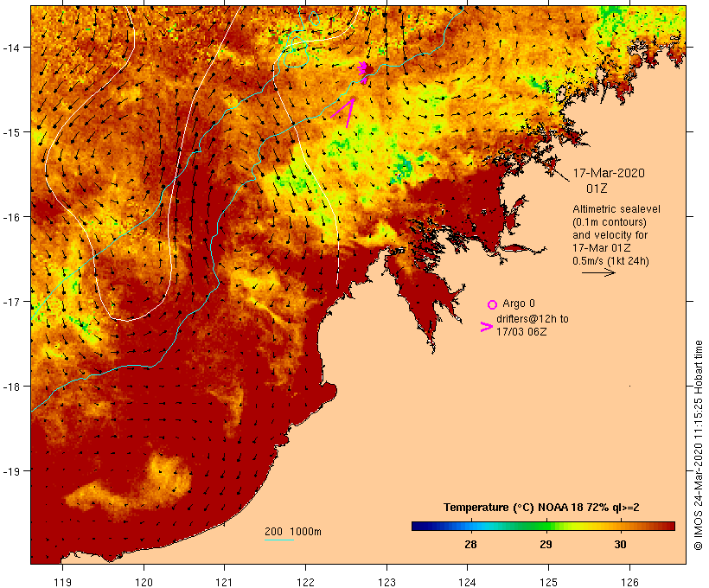The height and width of the screenshot is (588, 709).
Task: Click longitude axis label 121
Action: [224, 582]
